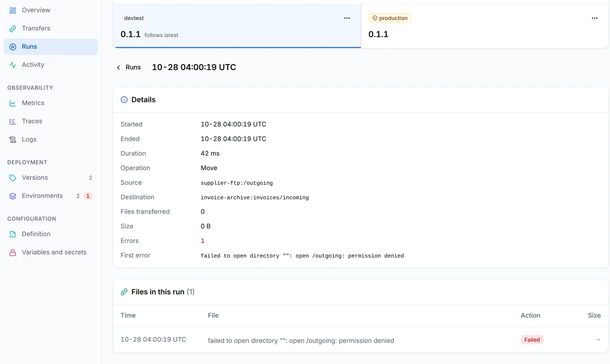The height and width of the screenshot is (364, 610).
Task: Click the Action column header
Action: pos(530,315)
